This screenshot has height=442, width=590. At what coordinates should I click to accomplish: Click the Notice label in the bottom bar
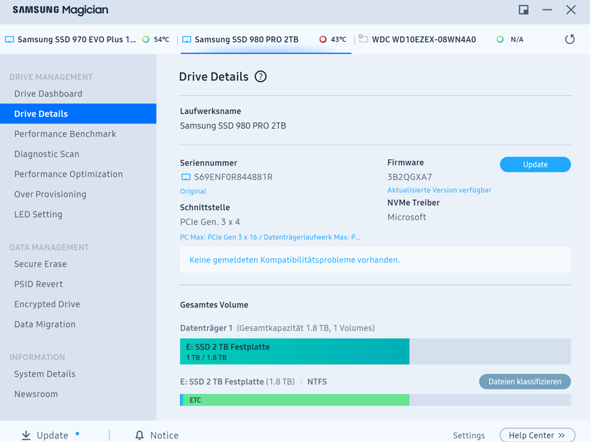[x=164, y=436]
